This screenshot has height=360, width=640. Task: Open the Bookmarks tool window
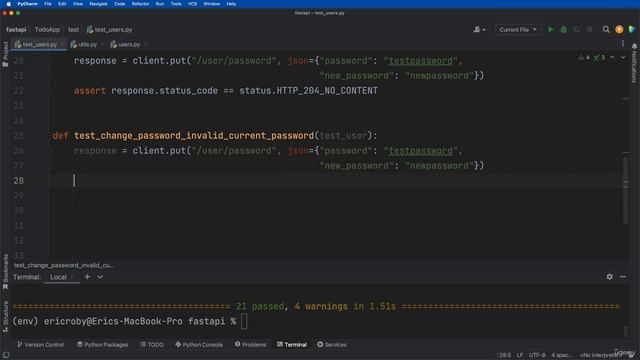click(x=5, y=272)
